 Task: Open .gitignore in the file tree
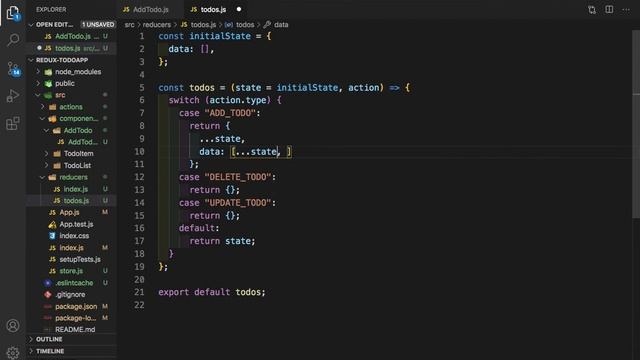(x=70, y=295)
